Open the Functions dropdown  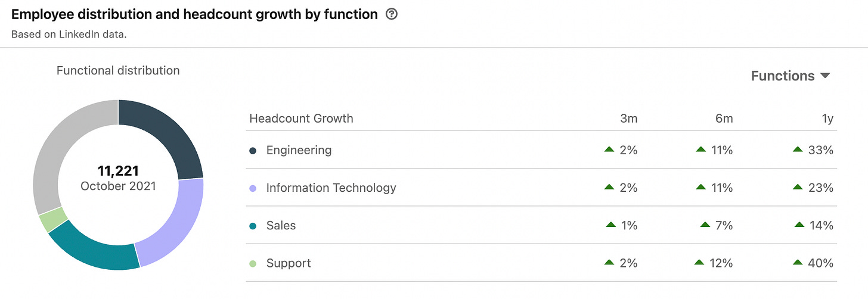[x=790, y=76]
